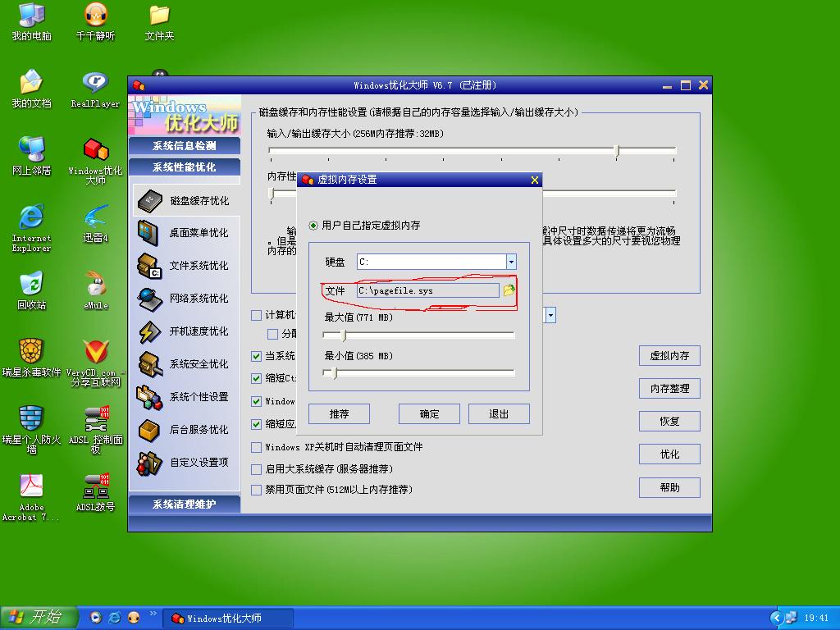Select the 回收站 desktop icon
Viewport: 840px width, 630px height.
click(32, 291)
